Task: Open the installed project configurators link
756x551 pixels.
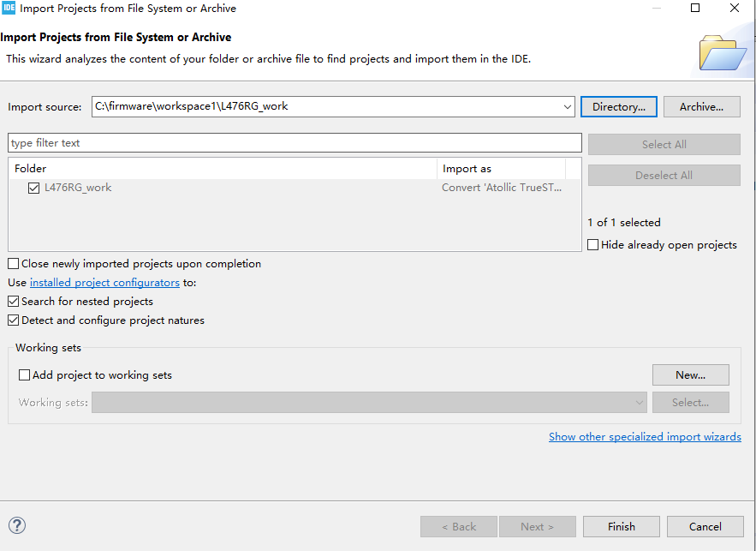Action: 104,283
